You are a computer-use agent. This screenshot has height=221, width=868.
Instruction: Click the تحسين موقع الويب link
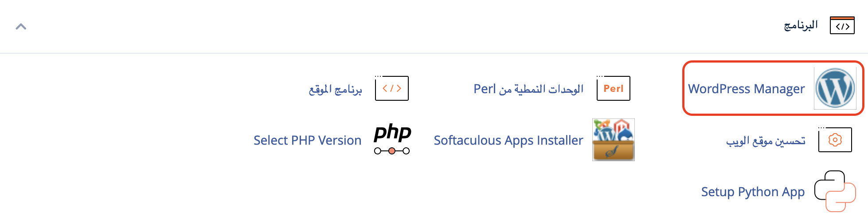pyautogui.click(x=766, y=141)
